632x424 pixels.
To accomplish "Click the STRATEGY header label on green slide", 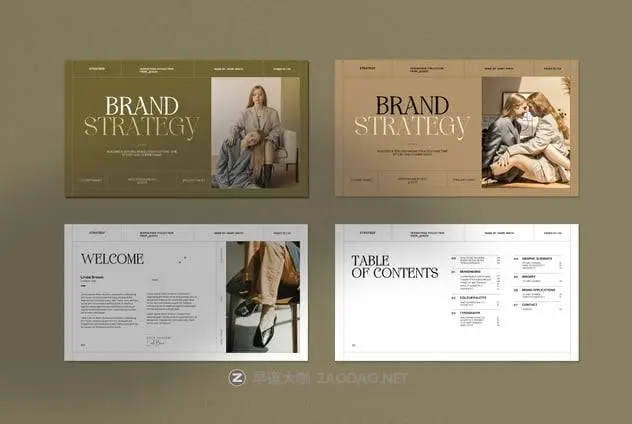I will (97, 69).
